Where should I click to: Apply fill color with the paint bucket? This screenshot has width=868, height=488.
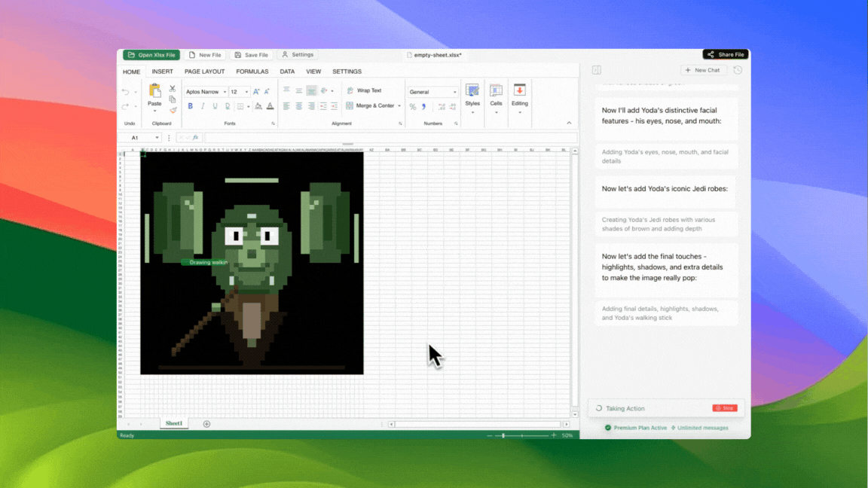tap(258, 106)
